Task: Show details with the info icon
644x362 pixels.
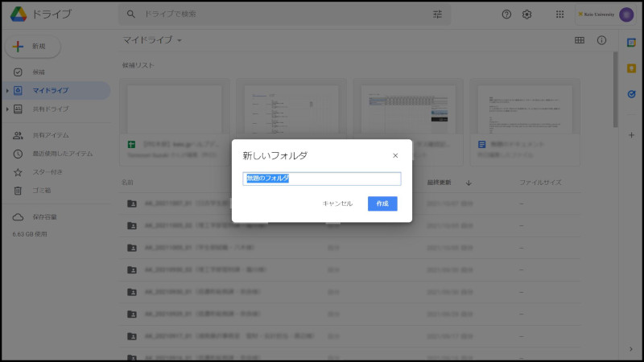Action: [601, 40]
